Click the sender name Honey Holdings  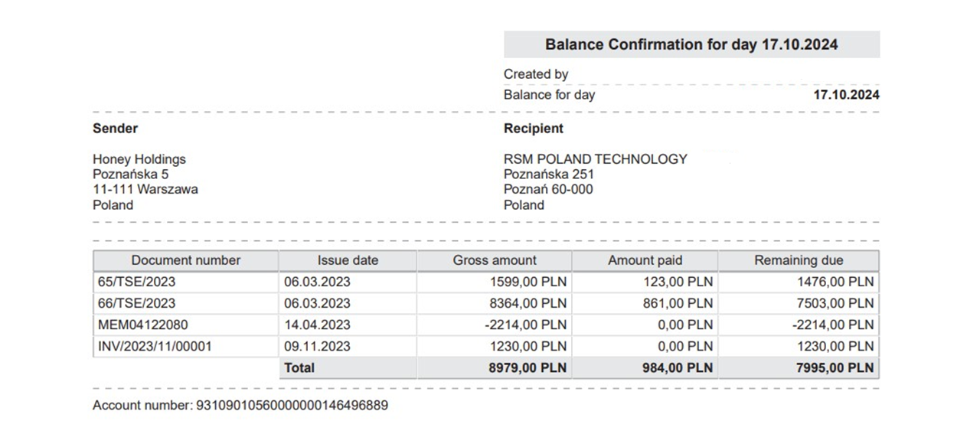139,159
